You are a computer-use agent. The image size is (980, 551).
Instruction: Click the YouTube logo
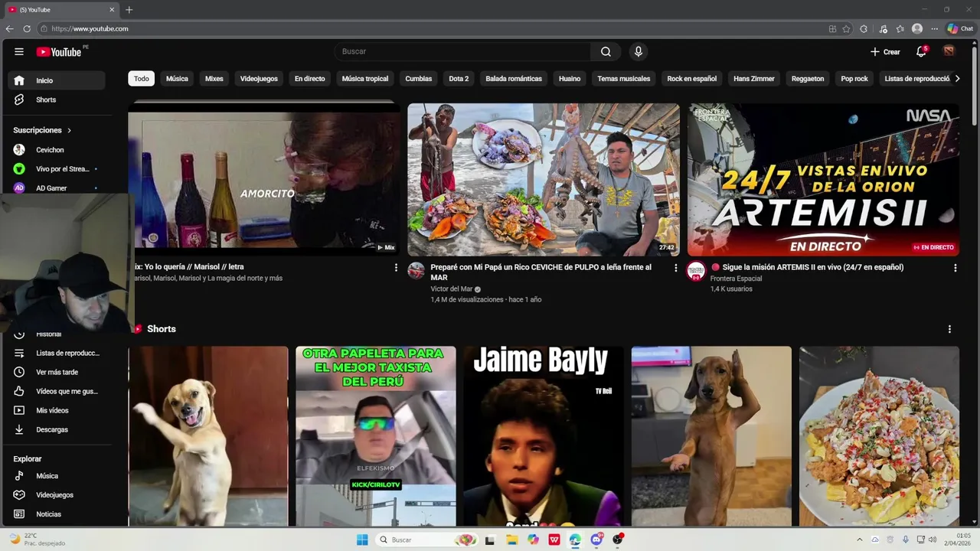[x=59, y=52]
